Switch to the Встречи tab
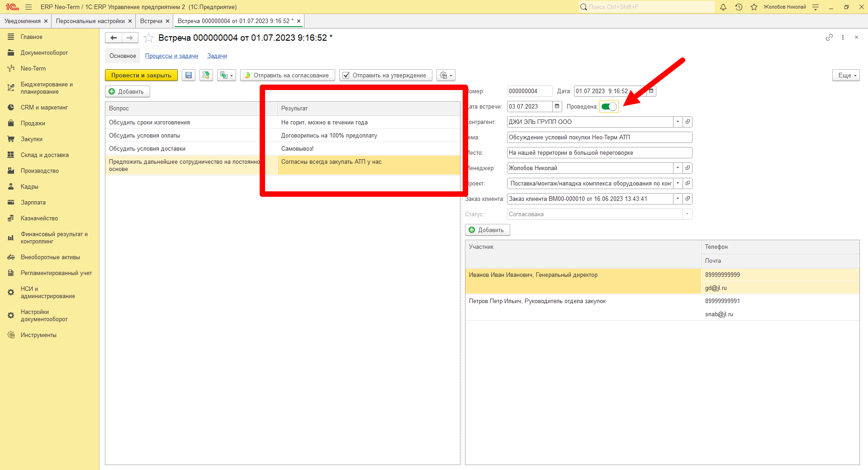868x470 pixels. 151,21
